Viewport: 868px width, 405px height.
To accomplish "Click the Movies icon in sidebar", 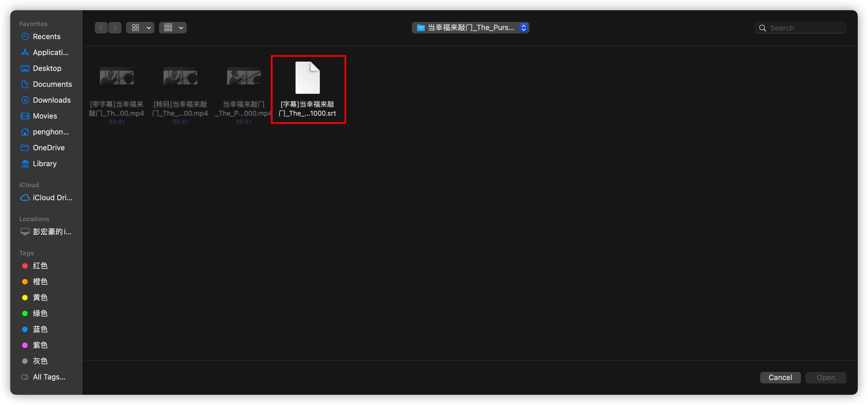I will click(x=27, y=116).
